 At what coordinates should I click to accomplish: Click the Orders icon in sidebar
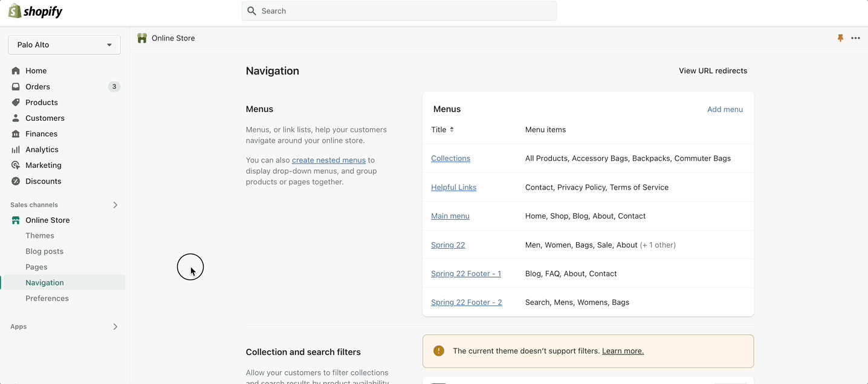tap(16, 86)
